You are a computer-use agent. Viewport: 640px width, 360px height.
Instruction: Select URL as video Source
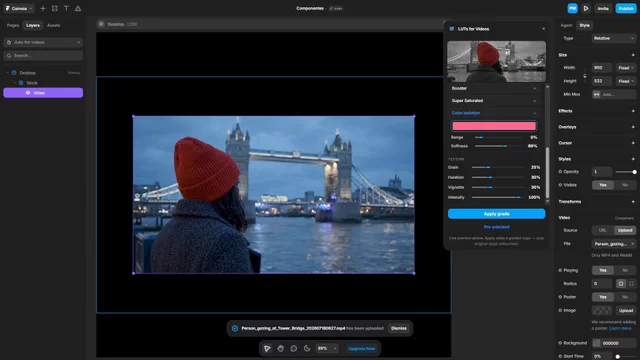click(603, 230)
